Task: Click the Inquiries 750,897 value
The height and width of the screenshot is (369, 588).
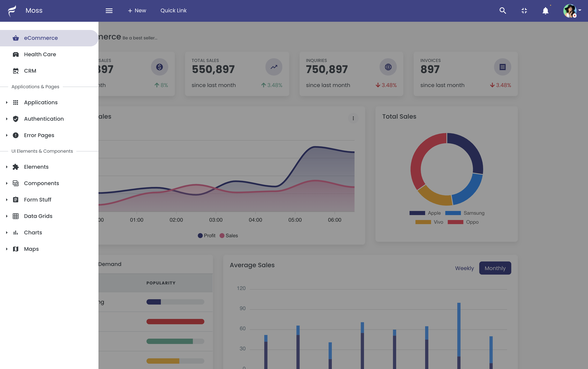Action: coord(327,69)
